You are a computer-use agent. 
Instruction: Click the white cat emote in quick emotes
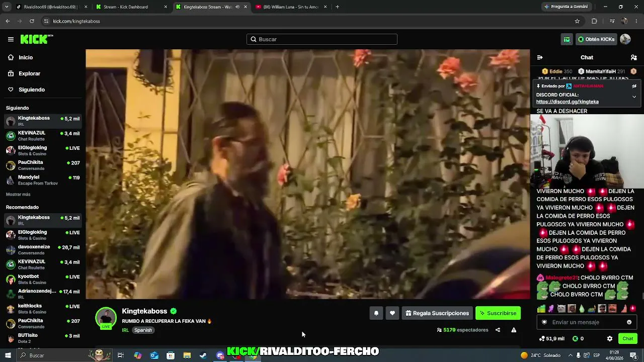click(x=561, y=309)
